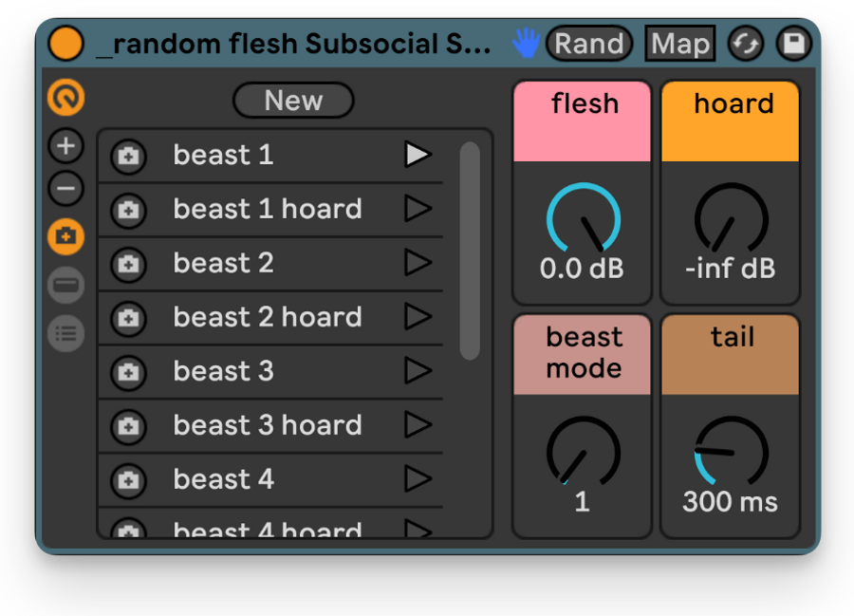The width and height of the screenshot is (854, 616).
Task: Click the greyed devices list icon
Action: [x=65, y=333]
